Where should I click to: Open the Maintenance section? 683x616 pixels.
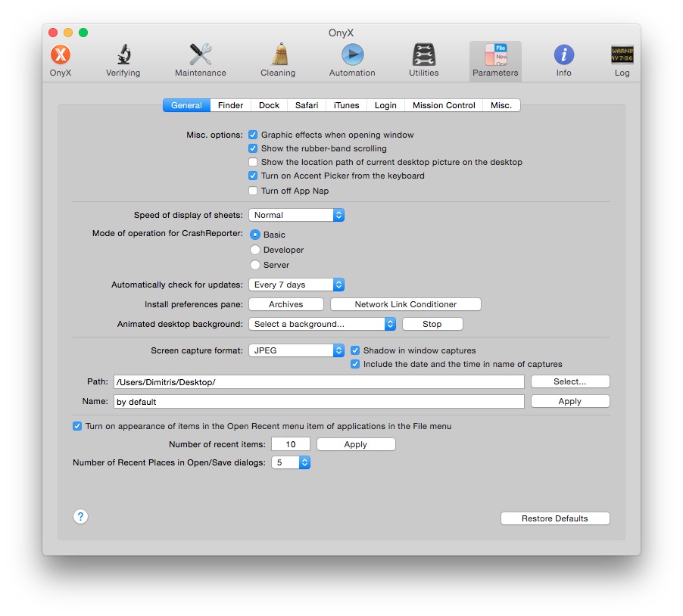[x=199, y=59]
